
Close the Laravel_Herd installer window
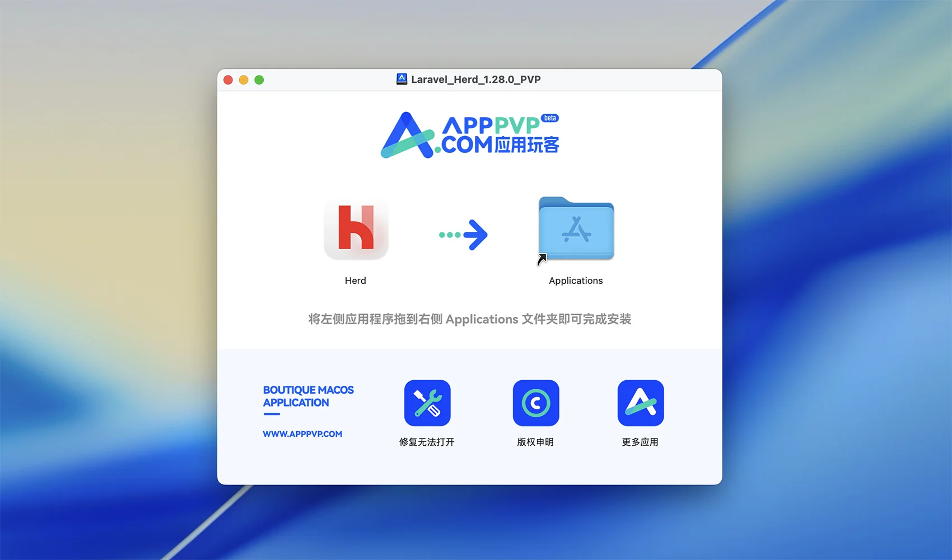(x=228, y=80)
